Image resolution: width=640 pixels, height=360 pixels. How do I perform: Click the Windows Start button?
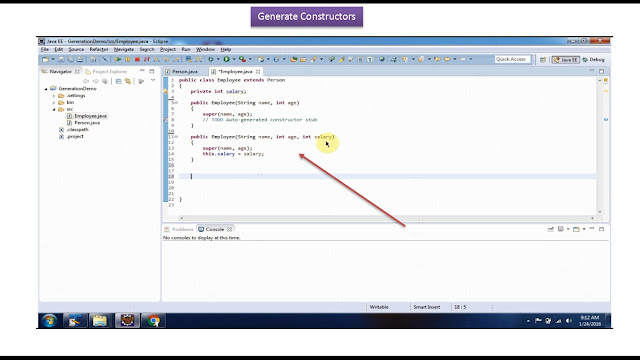pyautogui.click(x=50, y=321)
